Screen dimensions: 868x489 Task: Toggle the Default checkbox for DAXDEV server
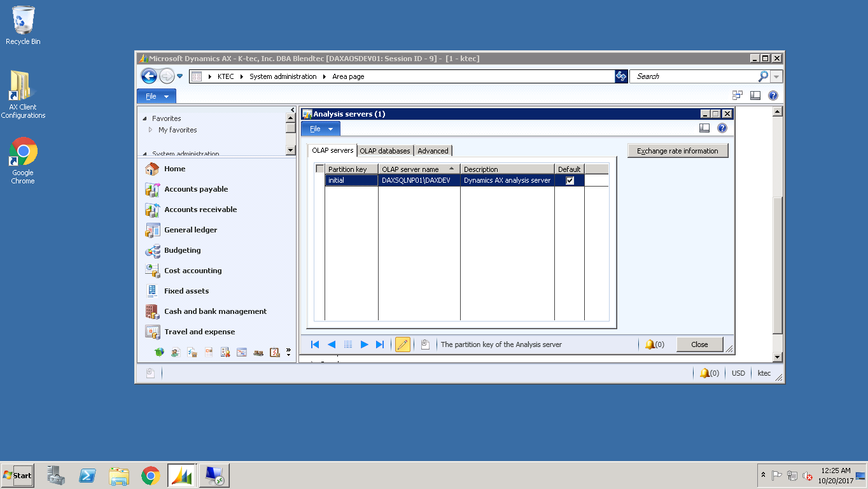point(570,180)
